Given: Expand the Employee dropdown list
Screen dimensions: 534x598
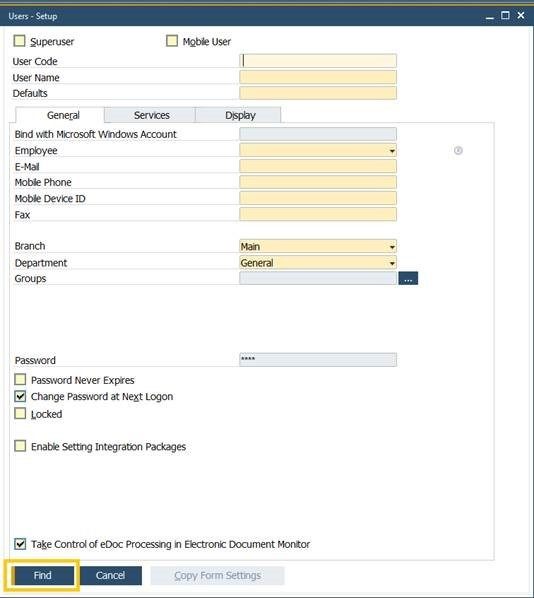Looking at the screenshot, I should [392, 151].
